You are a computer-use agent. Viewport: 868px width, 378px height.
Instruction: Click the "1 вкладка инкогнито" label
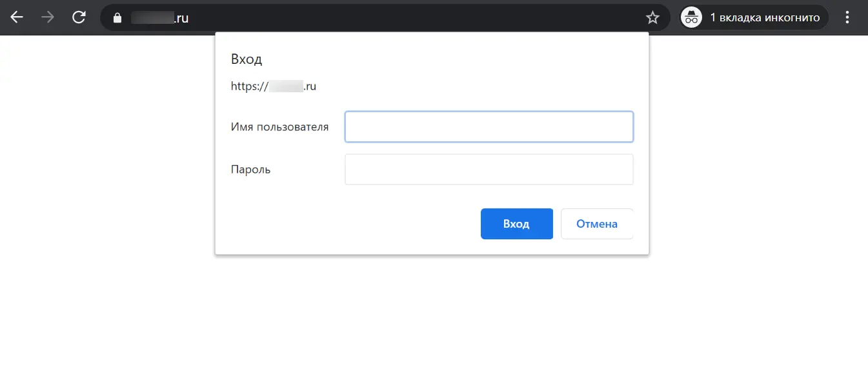pos(765,17)
